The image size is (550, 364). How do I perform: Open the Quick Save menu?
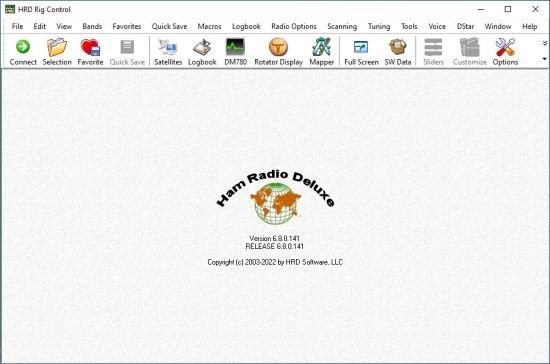click(169, 26)
